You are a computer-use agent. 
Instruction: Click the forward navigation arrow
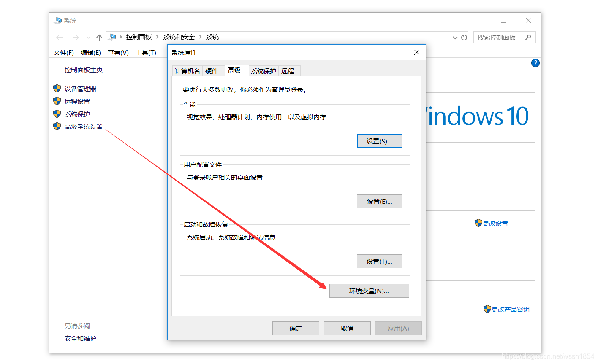click(76, 38)
